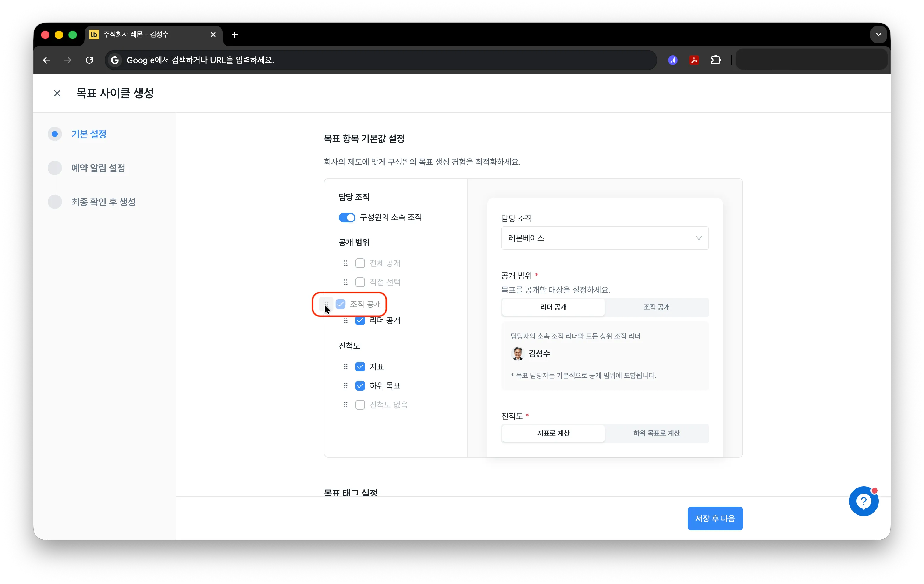924x584 pixels.
Task: Uncheck the 지표 checkbox
Action: coord(360,367)
